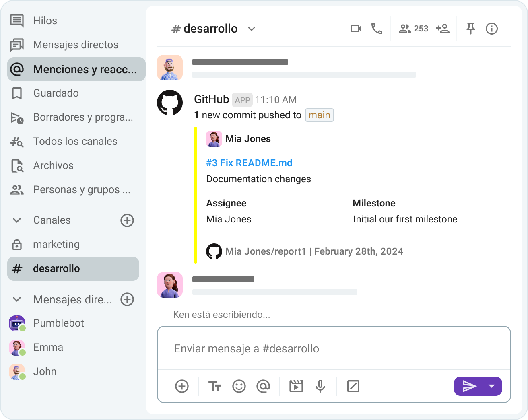528x420 pixels.
Task: Open the #3 Fix README.md link
Action: (x=249, y=163)
